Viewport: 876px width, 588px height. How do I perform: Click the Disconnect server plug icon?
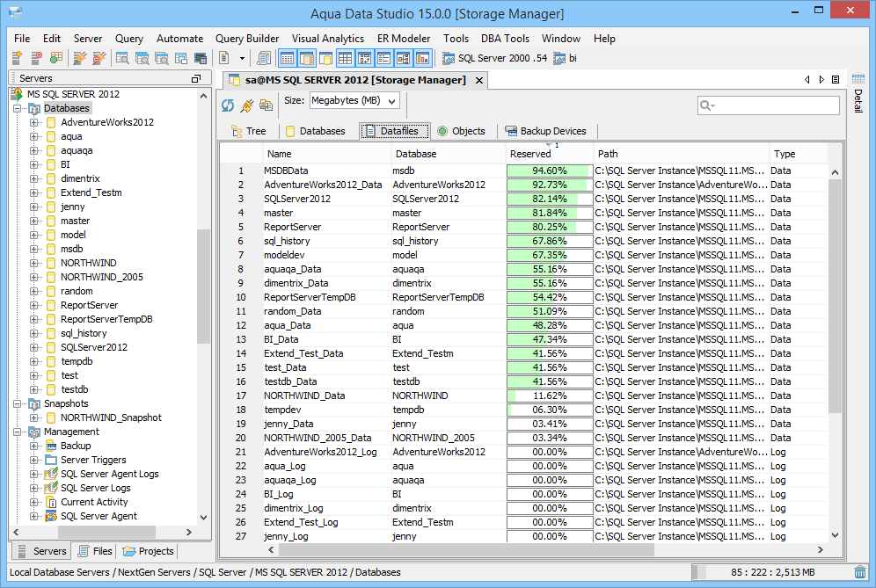(x=99, y=58)
